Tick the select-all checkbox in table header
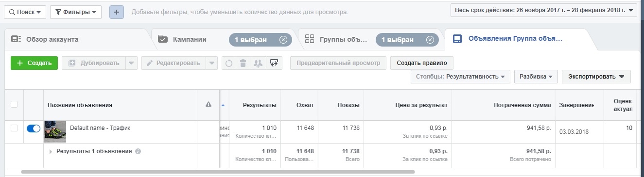The image size is (644, 177). (14, 104)
